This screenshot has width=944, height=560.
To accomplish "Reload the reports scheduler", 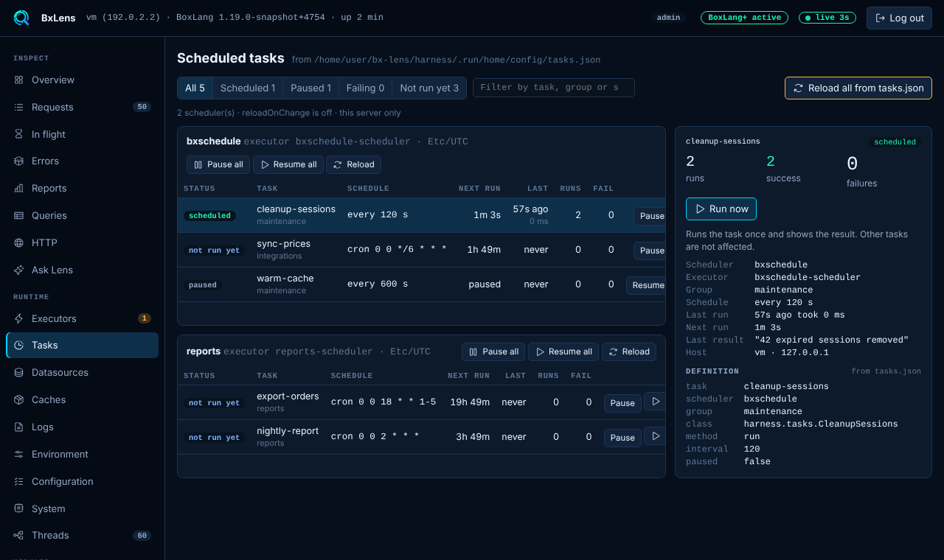I will (x=629, y=351).
